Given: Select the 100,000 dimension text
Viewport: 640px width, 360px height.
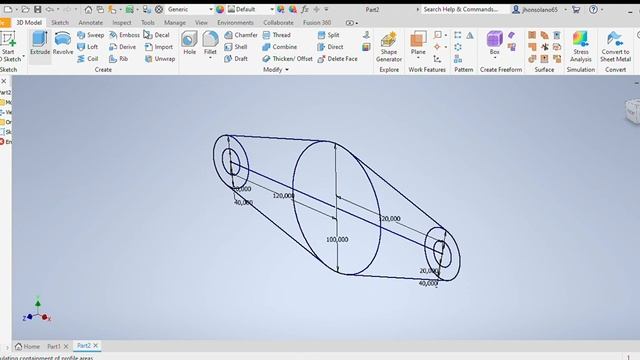Looking at the screenshot, I should (337, 240).
